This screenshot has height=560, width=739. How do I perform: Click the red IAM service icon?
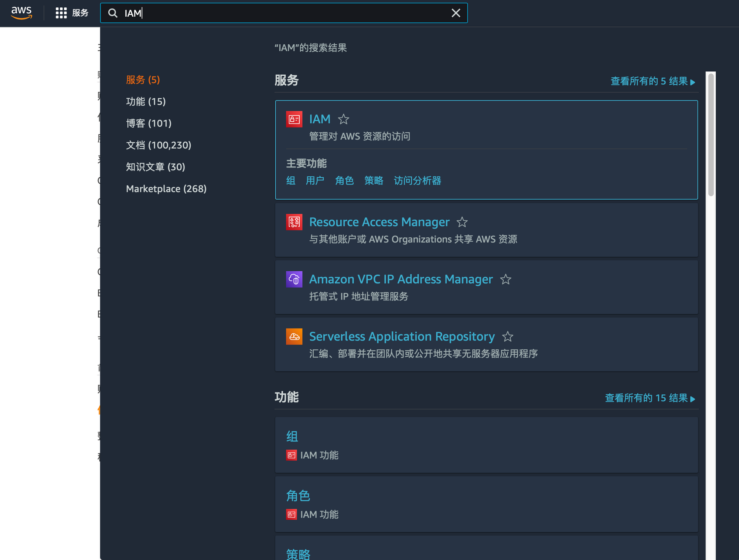coord(294,119)
